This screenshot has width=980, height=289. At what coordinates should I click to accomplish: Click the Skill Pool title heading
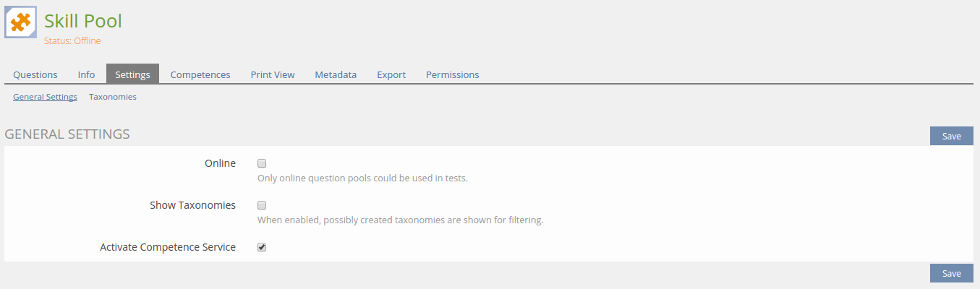tap(83, 21)
